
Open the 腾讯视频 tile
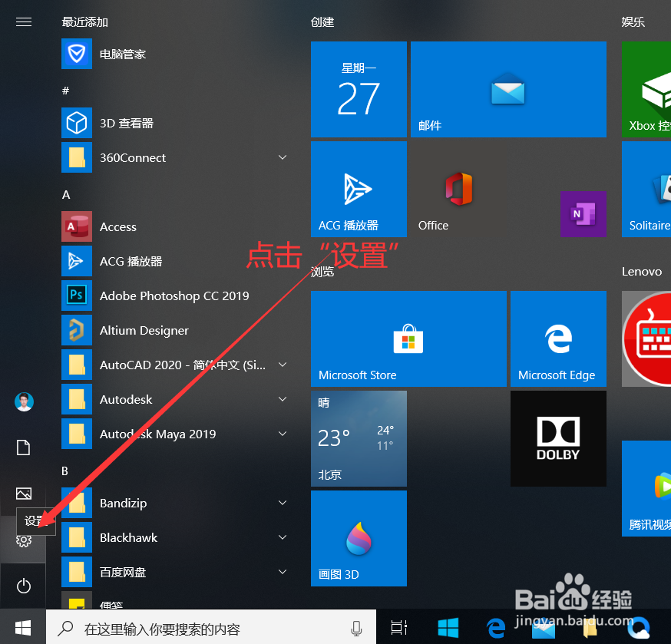point(646,489)
